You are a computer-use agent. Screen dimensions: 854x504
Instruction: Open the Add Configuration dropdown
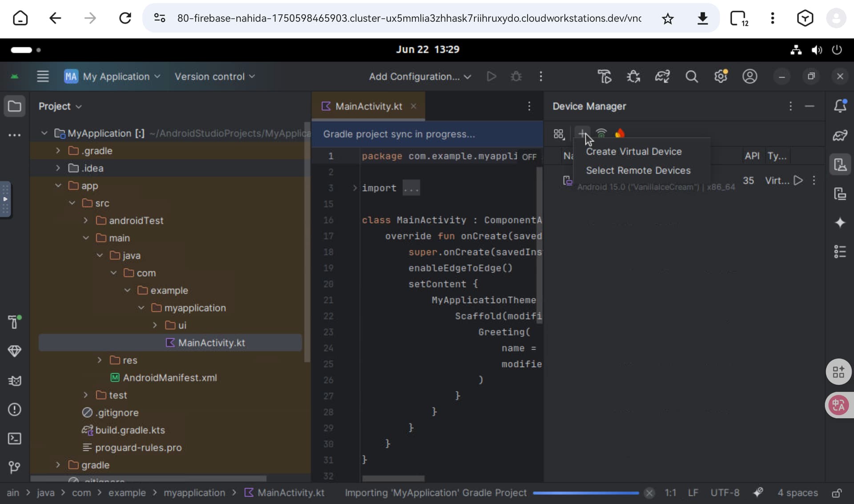pos(419,76)
